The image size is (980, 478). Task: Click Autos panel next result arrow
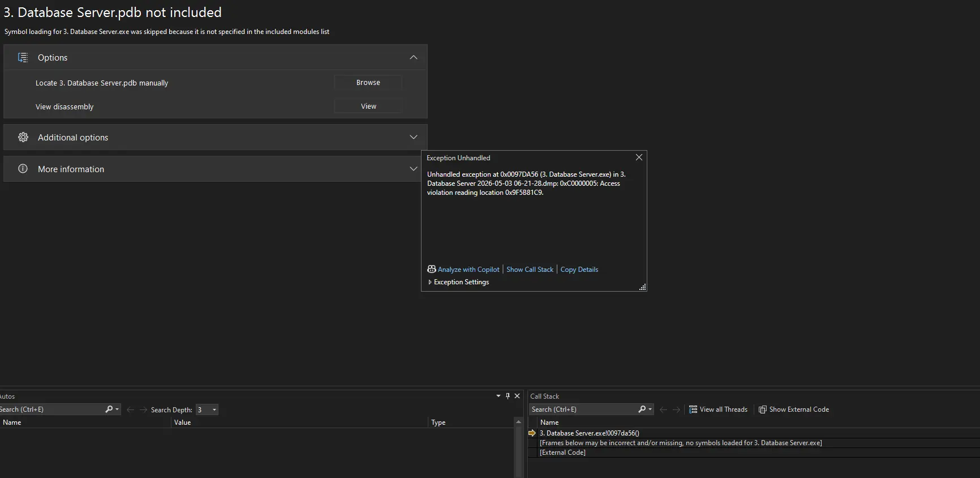tap(143, 409)
